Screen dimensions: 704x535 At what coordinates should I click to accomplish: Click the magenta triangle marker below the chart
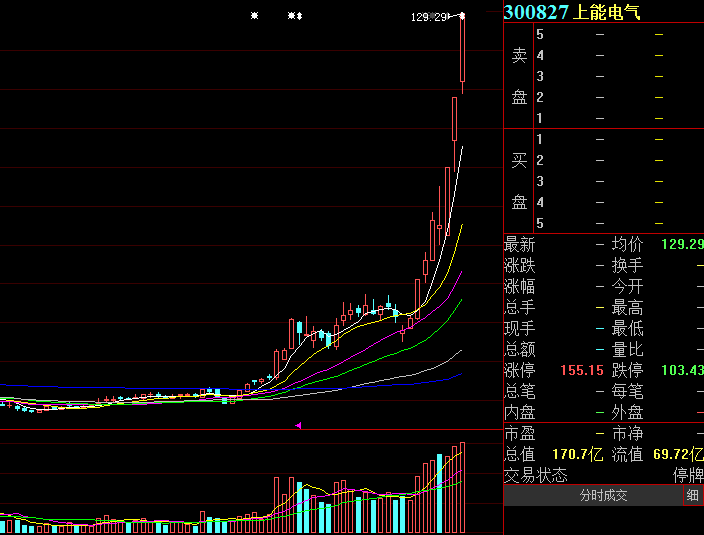[298, 425]
